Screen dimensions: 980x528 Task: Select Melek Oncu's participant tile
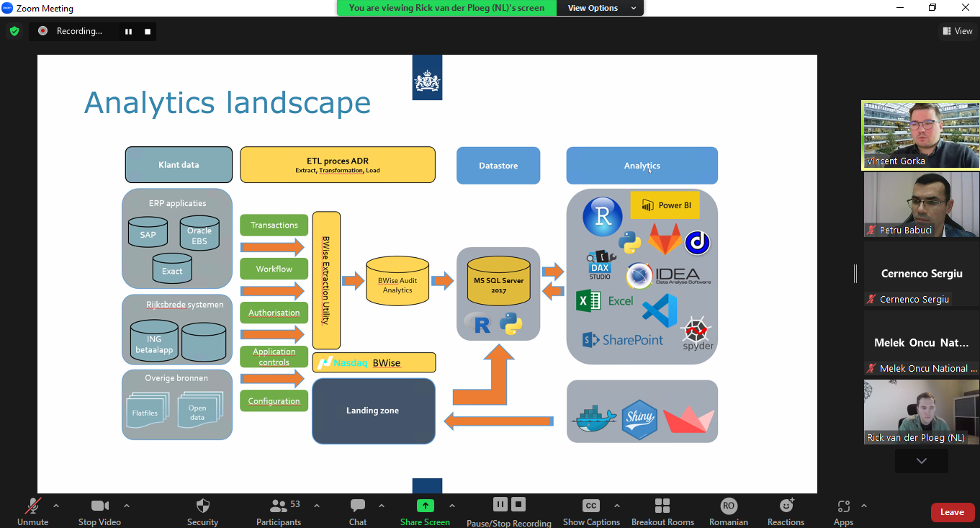[921, 343]
